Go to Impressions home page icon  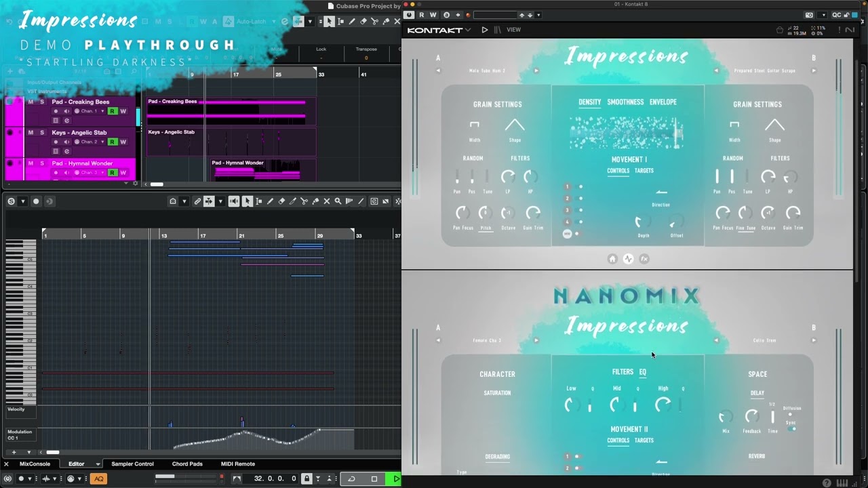click(612, 259)
